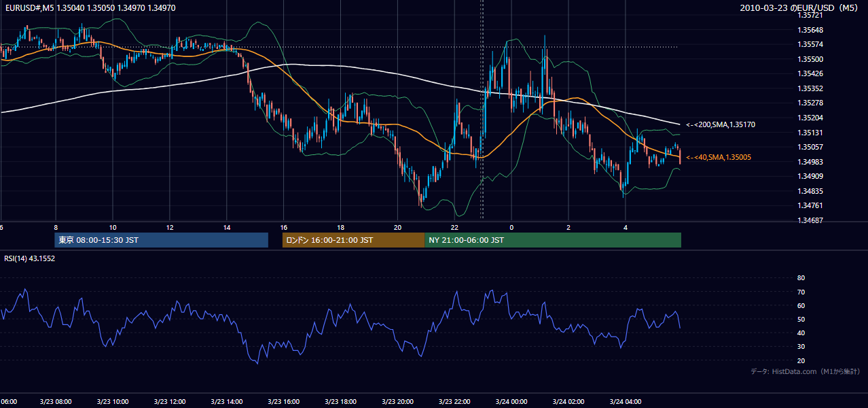The height and width of the screenshot is (408, 868).
Task: Click price level 1.34761 on the axis
Action: pyautogui.click(x=810, y=205)
